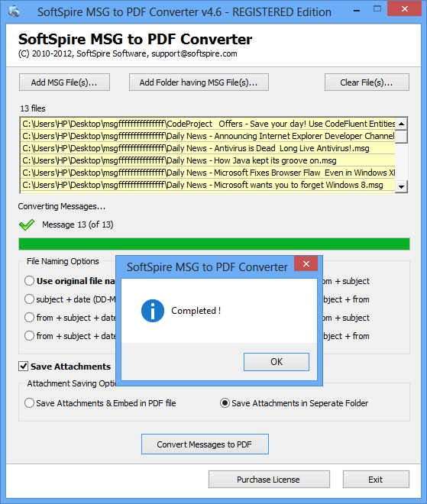
Task: Click Purchase License button
Action: (269, 480)
